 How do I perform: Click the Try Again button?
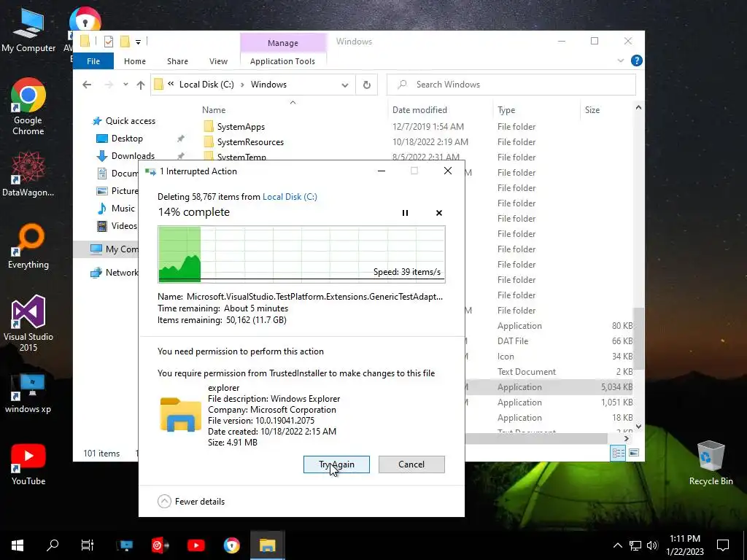[x=336, y=464]
